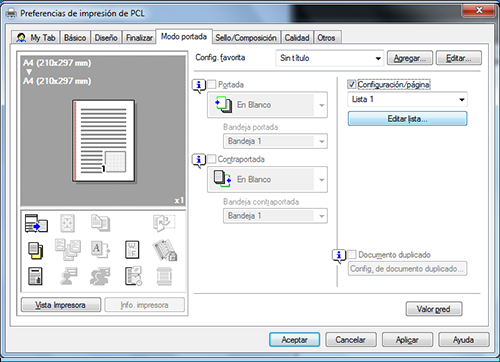Click the info icon beside Portada
Image resolution: width=500 pixels, height=362 pixels.
(199, 86)
